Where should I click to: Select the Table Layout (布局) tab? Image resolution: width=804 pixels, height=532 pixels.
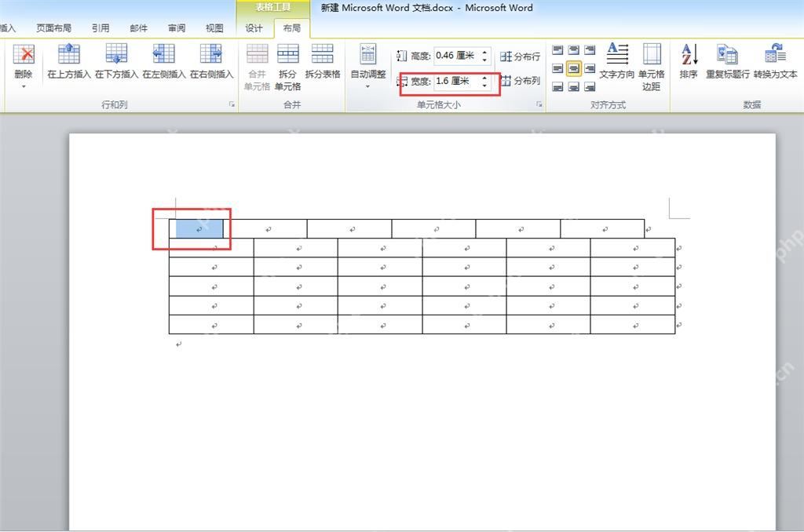click(x=292, y=28)
